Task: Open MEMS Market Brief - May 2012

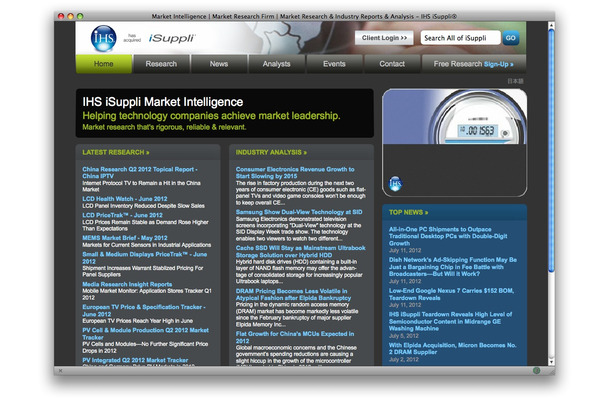Action: click(x=124, y=238)
